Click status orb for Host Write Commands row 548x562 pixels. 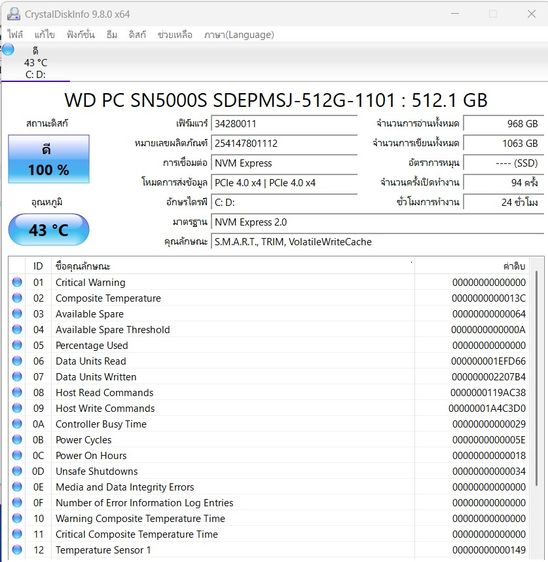click(17, 408)
